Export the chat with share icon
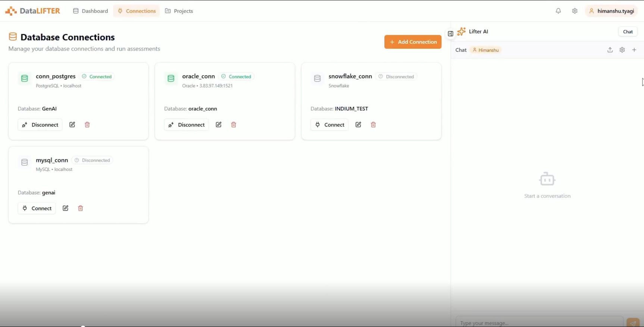The width and height of the screenshot is (644, 327). (x=610, y=50)
